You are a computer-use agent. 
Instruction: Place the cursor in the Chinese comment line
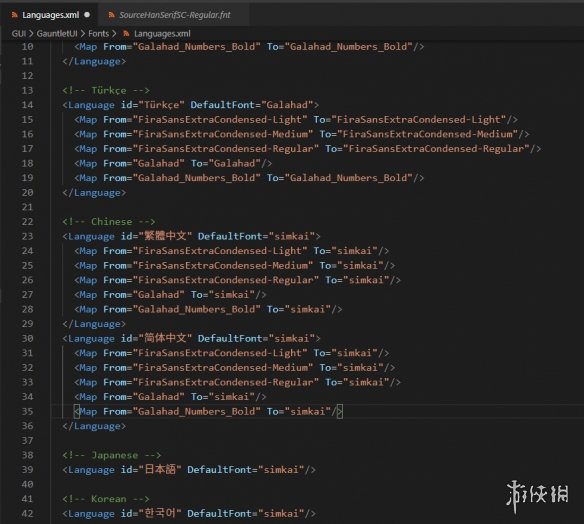pyautogui.click(x=108, y=222)
